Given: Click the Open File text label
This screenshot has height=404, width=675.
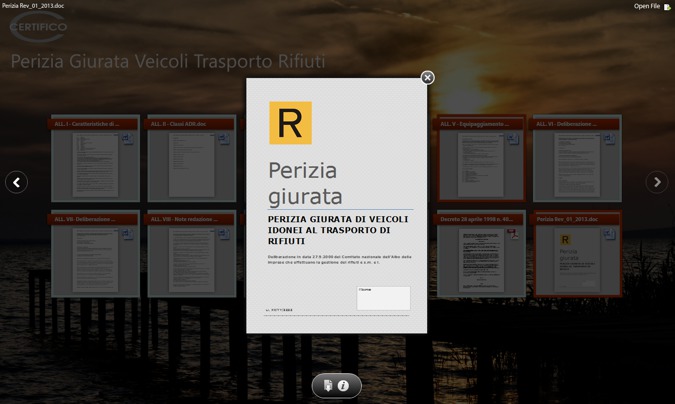Looking at the screenshot, I should click(x=646, y=7).
